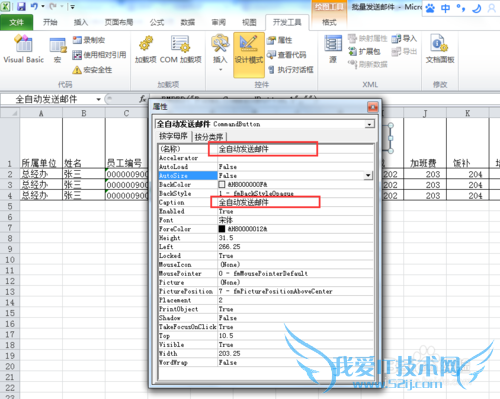Screen dimensions: 500x399
Task: Click View Code (查看代码)
Action: (x=287, y=55)
